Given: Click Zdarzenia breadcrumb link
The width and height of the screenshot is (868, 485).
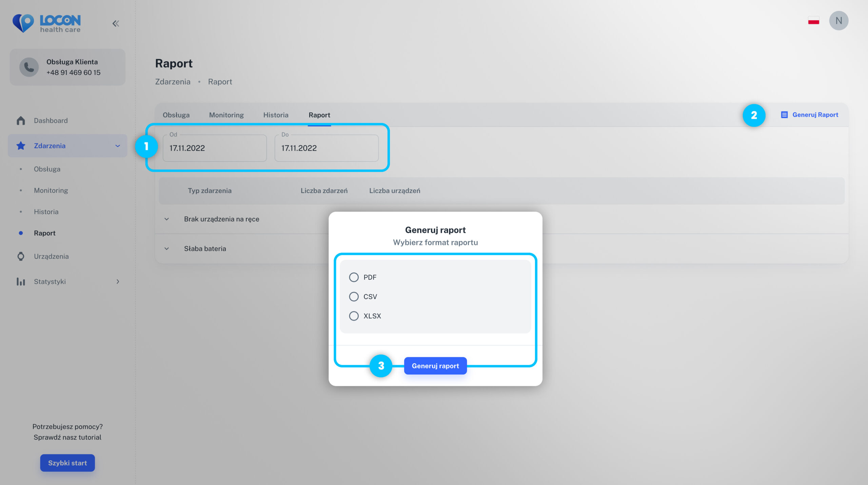Looking at the screenshot, I should [173, 82].
